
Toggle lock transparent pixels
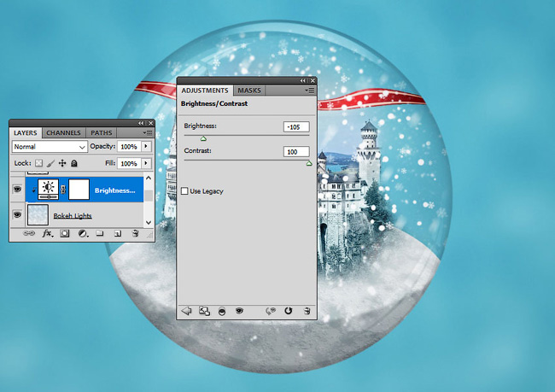coord(39,163)
